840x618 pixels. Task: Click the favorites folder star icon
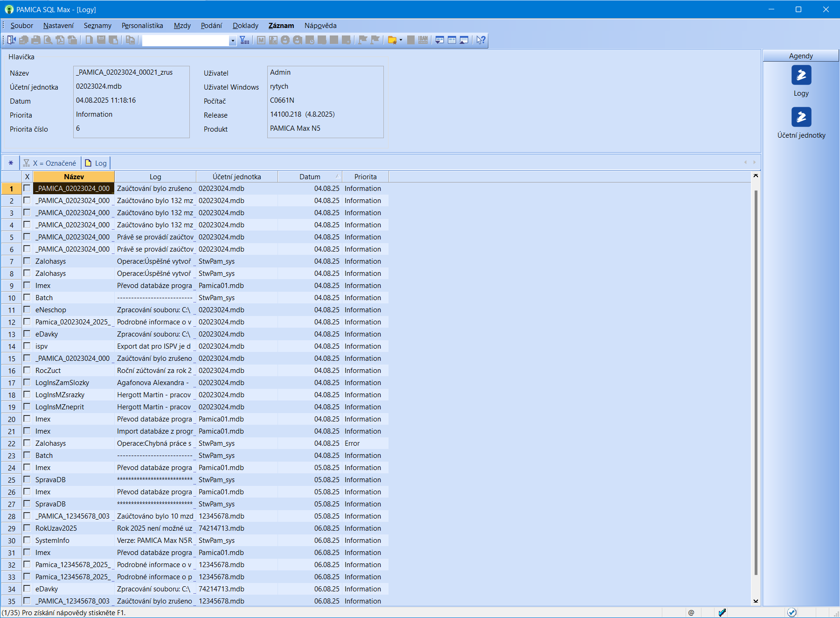coord(392,40)
